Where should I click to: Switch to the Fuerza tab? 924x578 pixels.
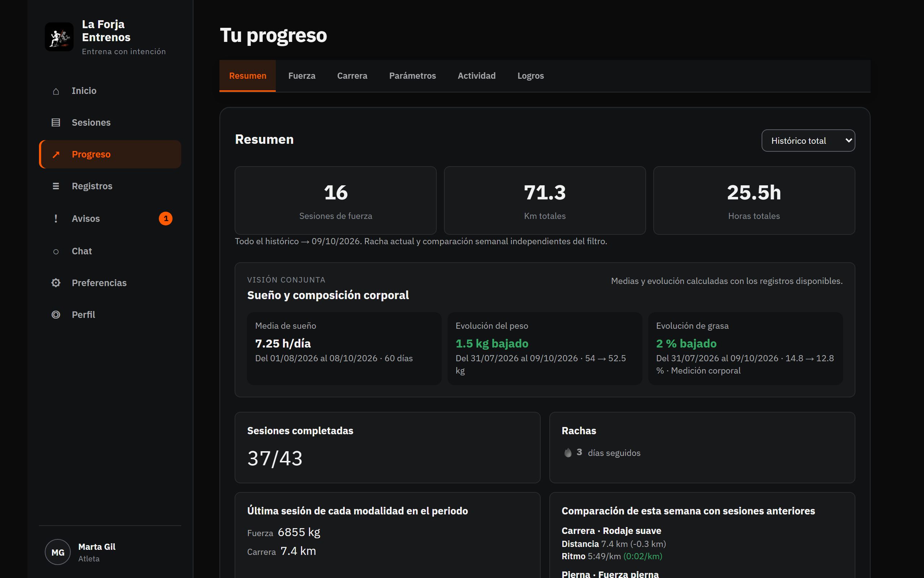click(302, 76)
